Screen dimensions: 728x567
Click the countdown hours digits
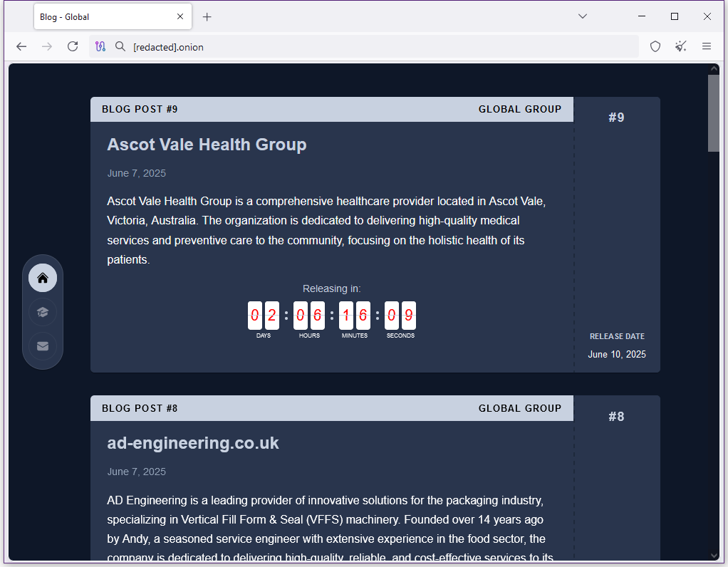(309, 316)
